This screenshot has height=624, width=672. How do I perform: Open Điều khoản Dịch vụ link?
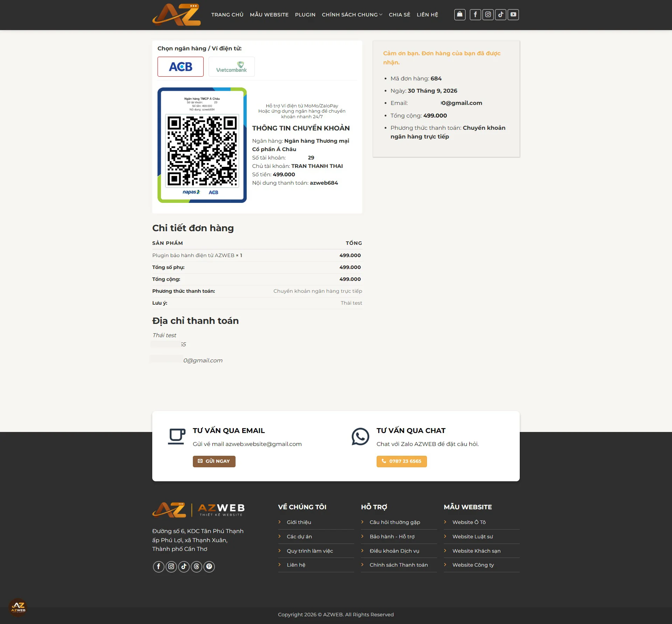tap(394, 551)
